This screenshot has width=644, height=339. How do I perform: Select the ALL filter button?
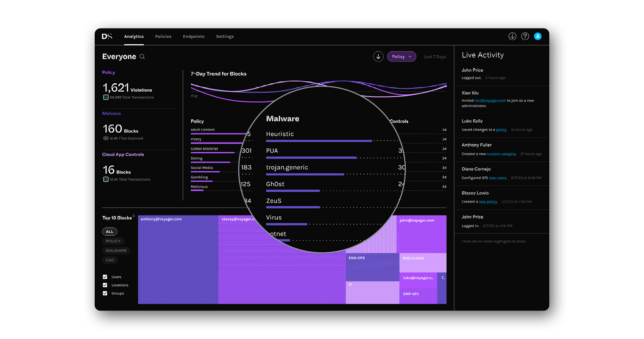109,231
